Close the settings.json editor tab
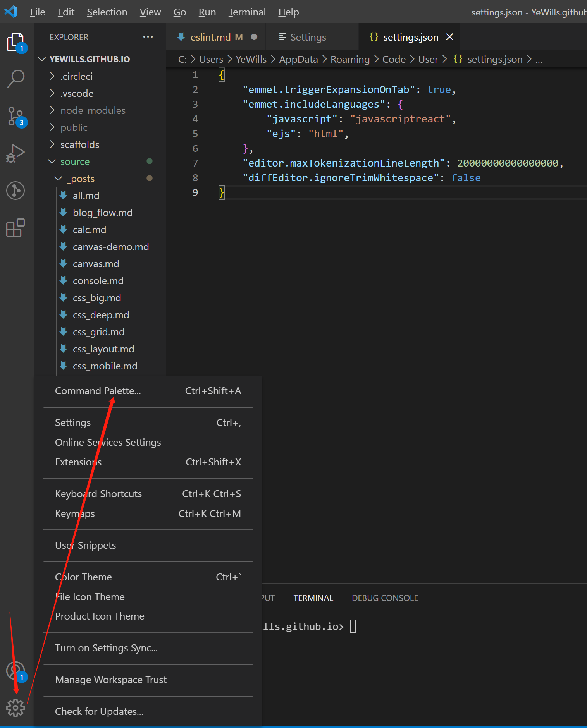587x728 pixels. coord(449,37)
